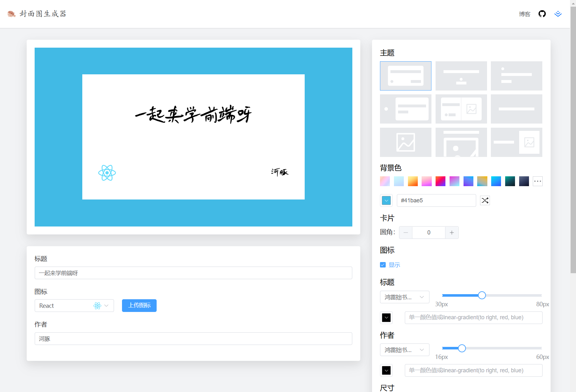Open the 标题 font dropdown 鸿雷拙书
The image size is (576, 392).
(404, 297)
